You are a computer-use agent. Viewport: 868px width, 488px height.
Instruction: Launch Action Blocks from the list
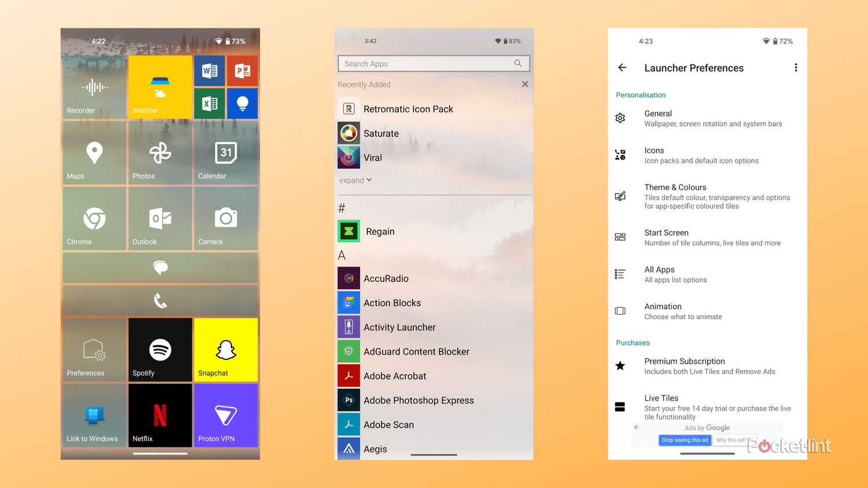point(433,302)
